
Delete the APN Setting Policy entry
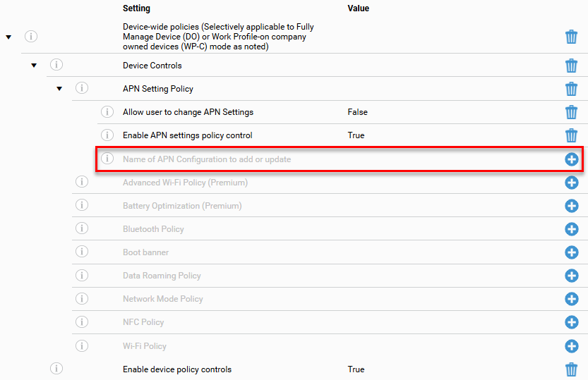point(571,89)
